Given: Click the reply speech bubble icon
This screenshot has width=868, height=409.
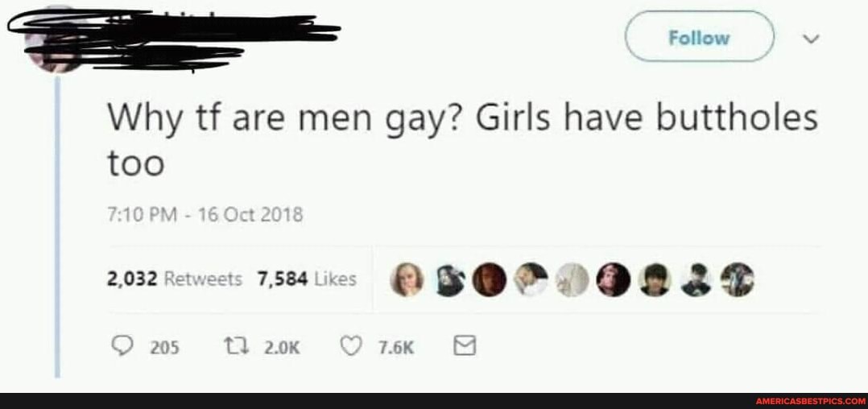Looking at the screenshot, I should coord(122,346).
